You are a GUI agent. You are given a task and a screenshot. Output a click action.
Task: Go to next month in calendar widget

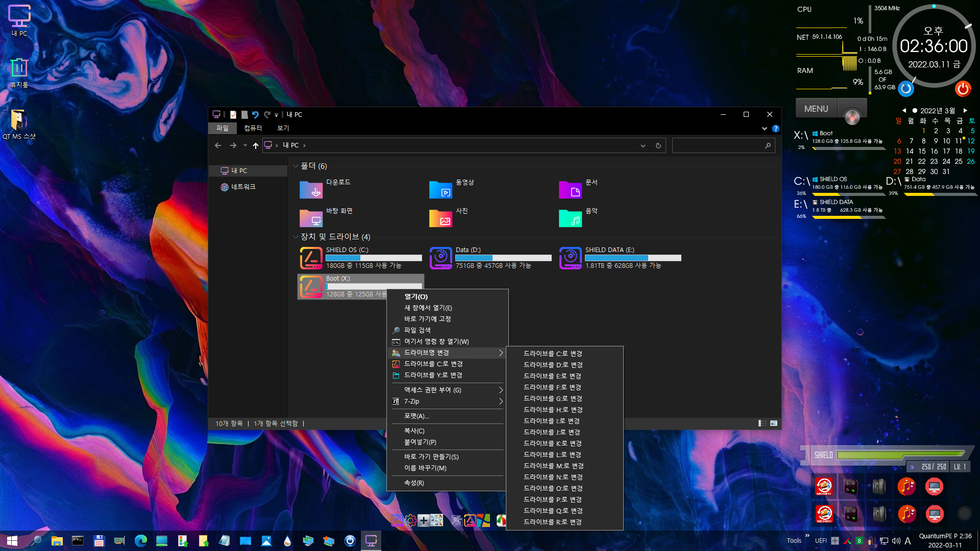coord(965,110)
